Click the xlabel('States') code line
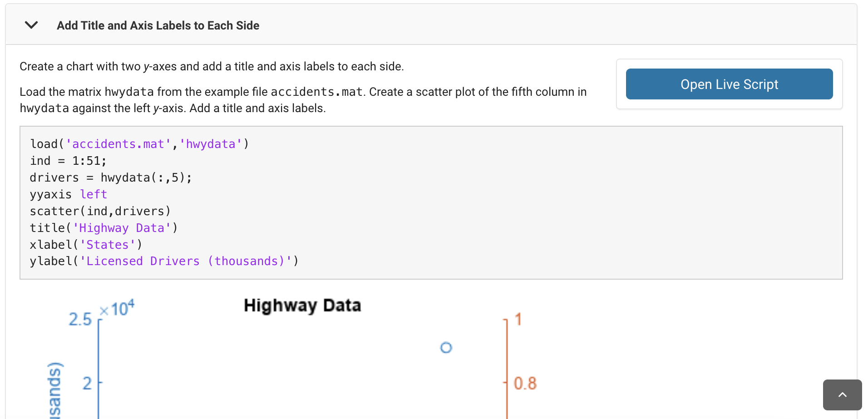Viewport: 868px width, 419px height. [86, 245]
